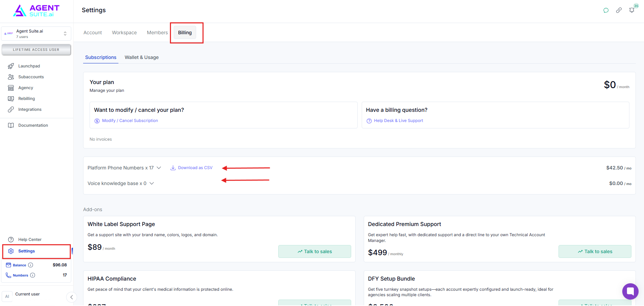Click the Dedicated Premium Support heading
The width and height of the screenshot is (644, 306).
pos(404,224)
